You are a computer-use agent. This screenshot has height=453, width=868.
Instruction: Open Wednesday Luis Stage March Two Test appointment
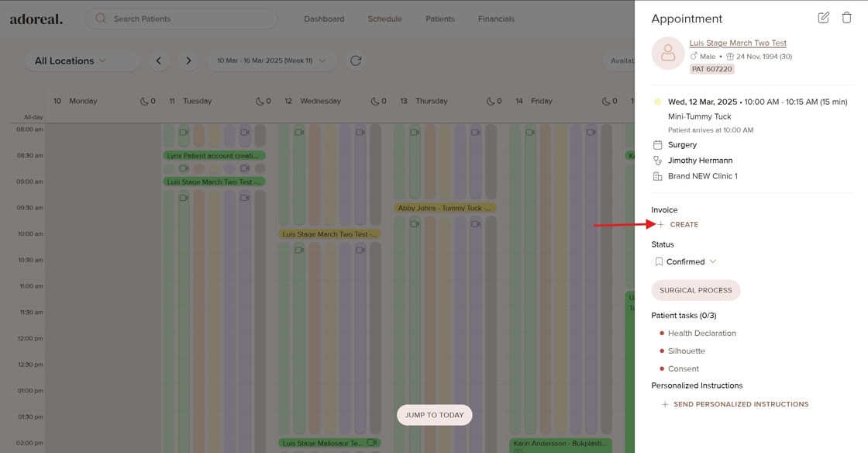(329, 234)
